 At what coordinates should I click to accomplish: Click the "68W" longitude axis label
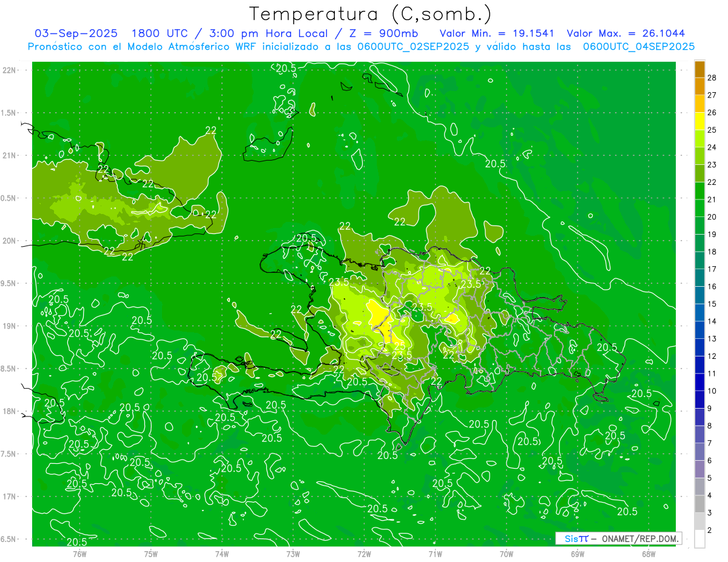[x=649, y=554]
